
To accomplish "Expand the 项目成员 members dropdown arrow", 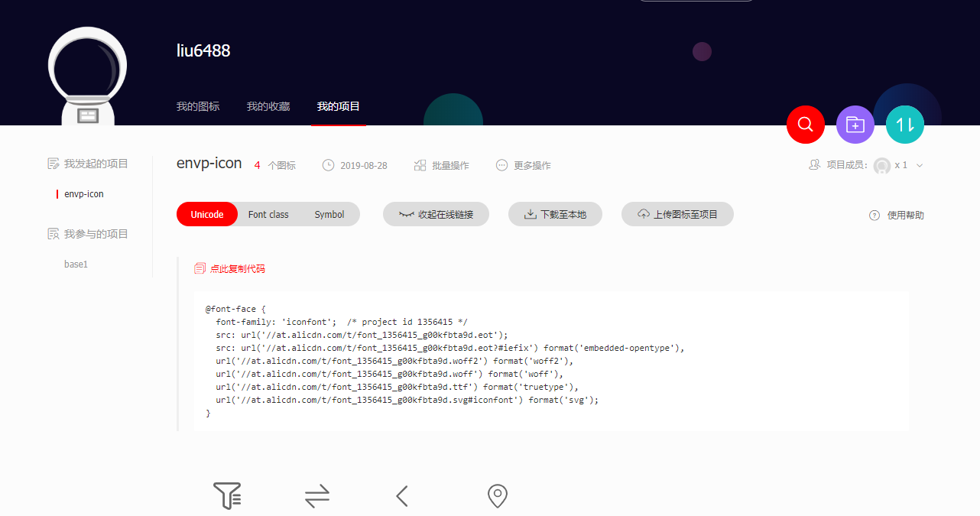I will click(x=920, y=165).
